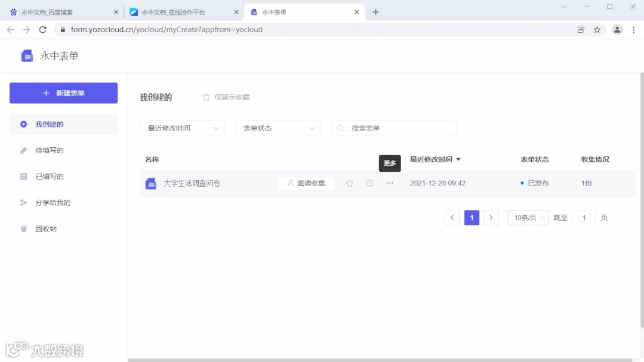Click 永中表单 logo icon in header
Viewport: 644px width, 362px height.
(27, 56)
